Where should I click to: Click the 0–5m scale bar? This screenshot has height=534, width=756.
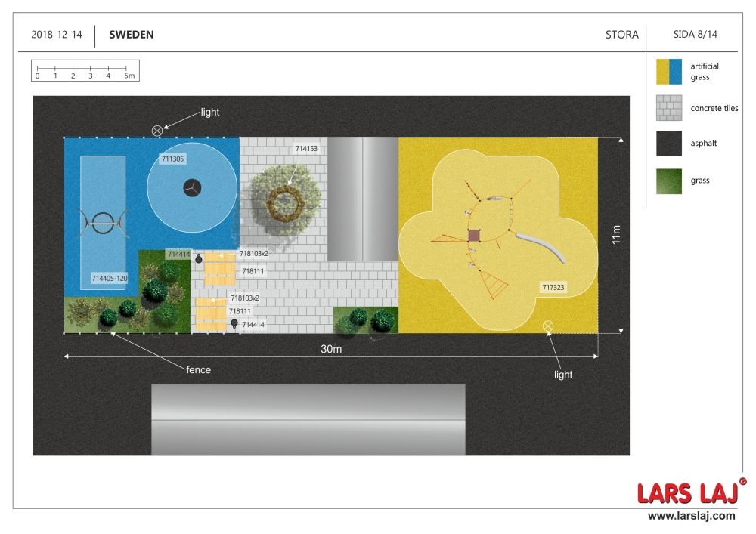(85, 72)
